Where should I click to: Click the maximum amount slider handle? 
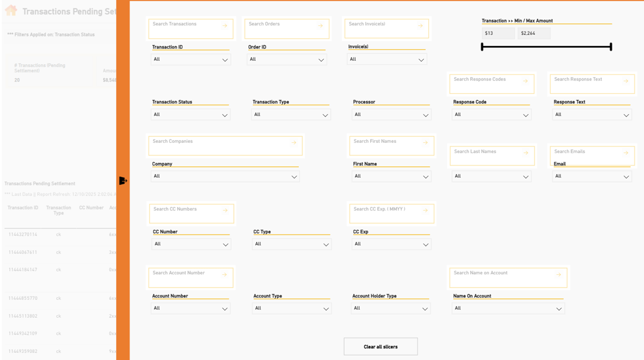tap(611, 47)
